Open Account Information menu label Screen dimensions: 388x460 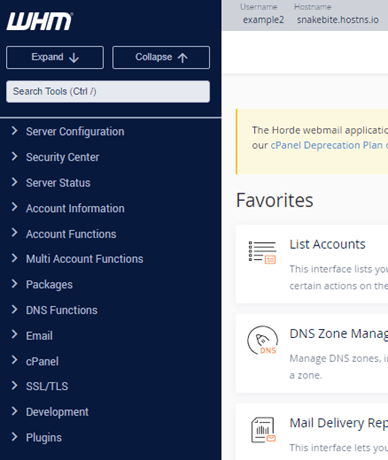tap(75, 208)
